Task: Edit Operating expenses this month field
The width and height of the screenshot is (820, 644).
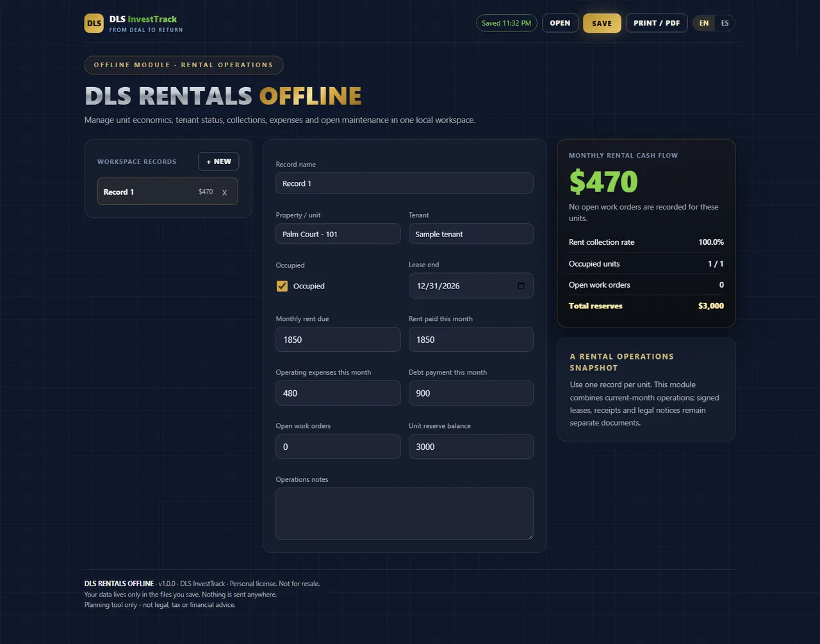Action: click(x=338, y=393)
